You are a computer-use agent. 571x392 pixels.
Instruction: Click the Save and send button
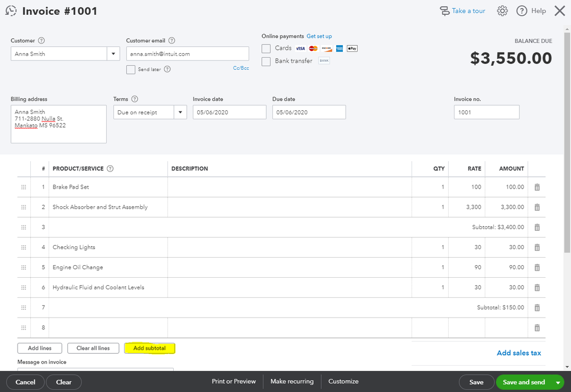click(524, 382)
